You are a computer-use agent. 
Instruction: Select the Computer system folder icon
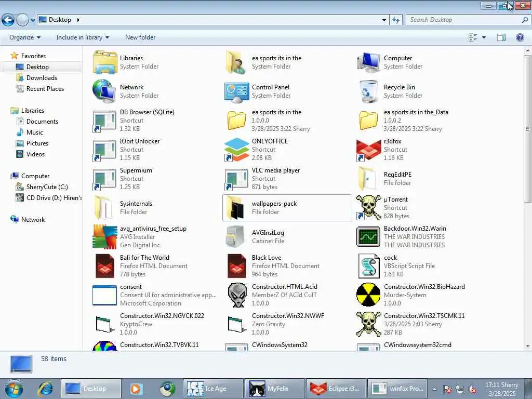[368, 62]
